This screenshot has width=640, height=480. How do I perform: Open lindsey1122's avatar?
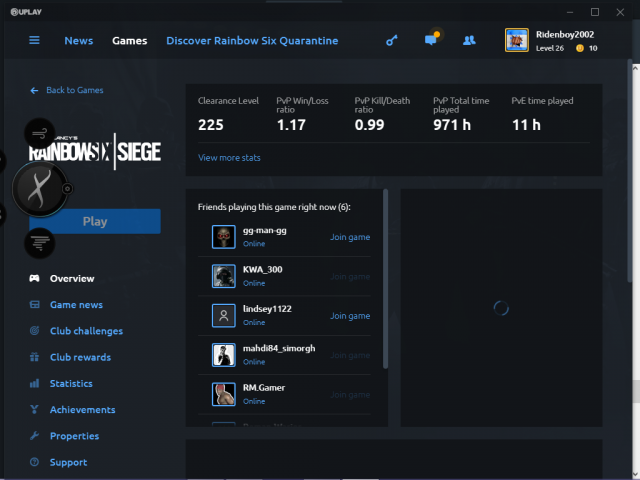coord(224,316)
